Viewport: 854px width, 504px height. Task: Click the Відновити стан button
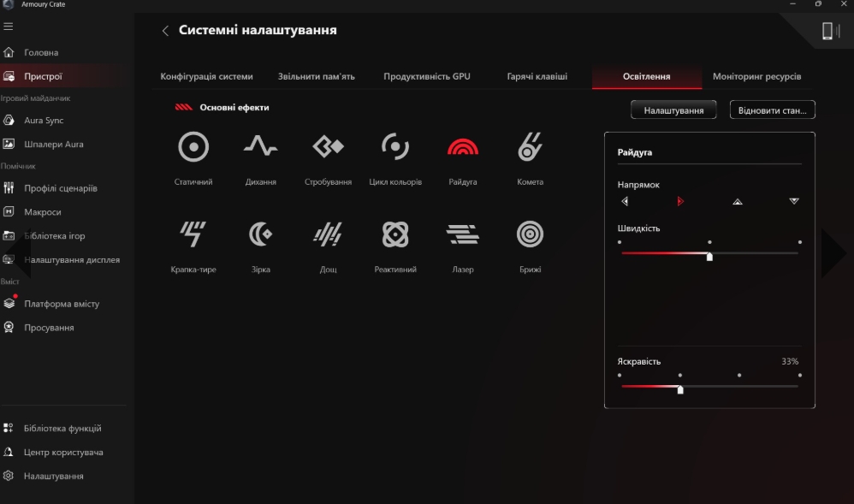click(x=772, y=110)
